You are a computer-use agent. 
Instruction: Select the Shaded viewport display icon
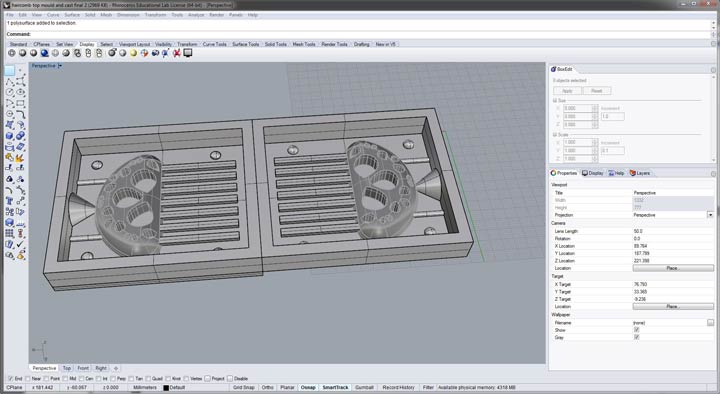pos(22,53)
